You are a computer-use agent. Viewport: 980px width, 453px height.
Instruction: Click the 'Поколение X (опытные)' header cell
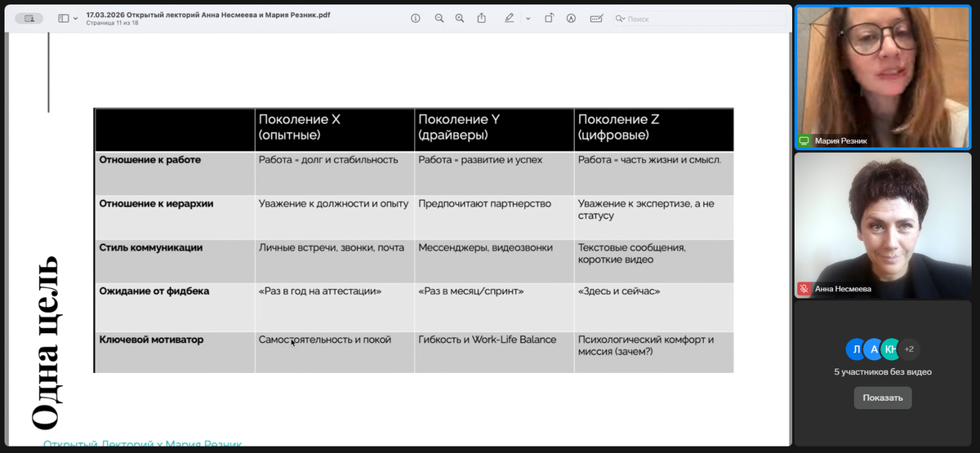tap(335, 128)
